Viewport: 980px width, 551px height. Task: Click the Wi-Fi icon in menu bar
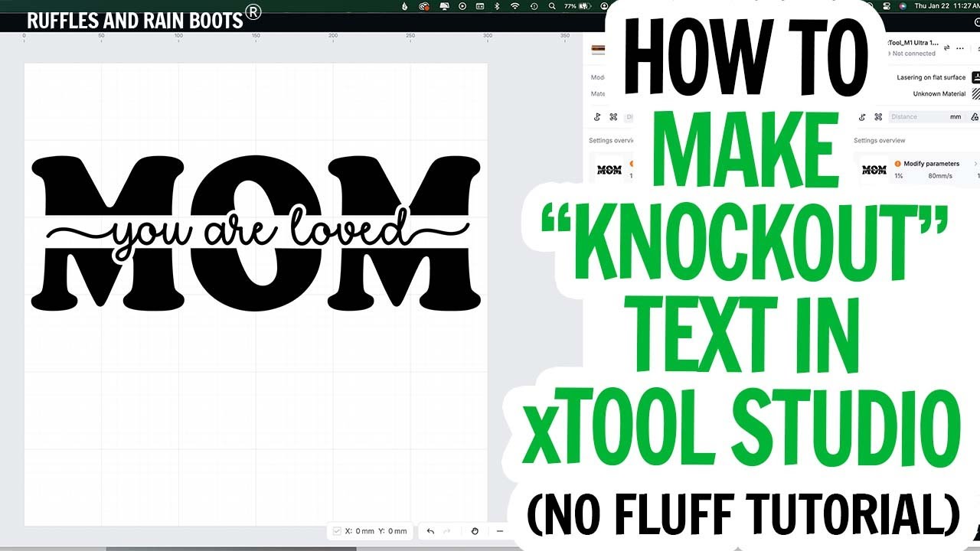[515, 6]
